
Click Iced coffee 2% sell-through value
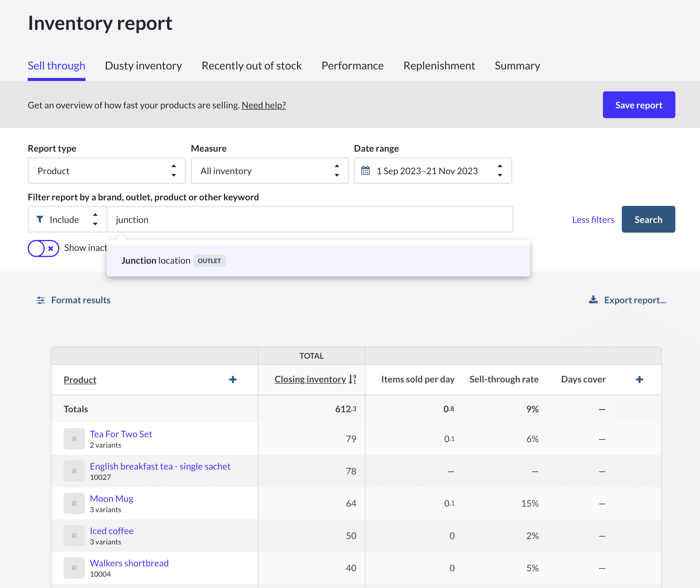click(x=533, y=536)
